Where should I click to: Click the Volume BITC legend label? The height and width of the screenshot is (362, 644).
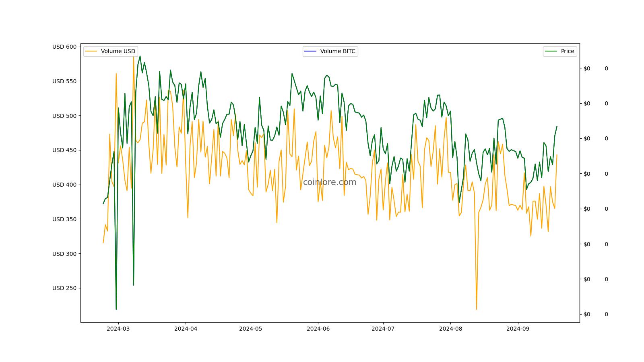338,51
